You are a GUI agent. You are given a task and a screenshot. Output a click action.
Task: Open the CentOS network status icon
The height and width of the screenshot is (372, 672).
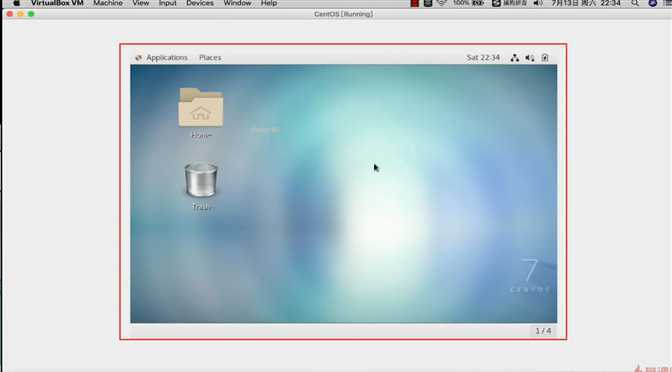(x=515, y=58)
